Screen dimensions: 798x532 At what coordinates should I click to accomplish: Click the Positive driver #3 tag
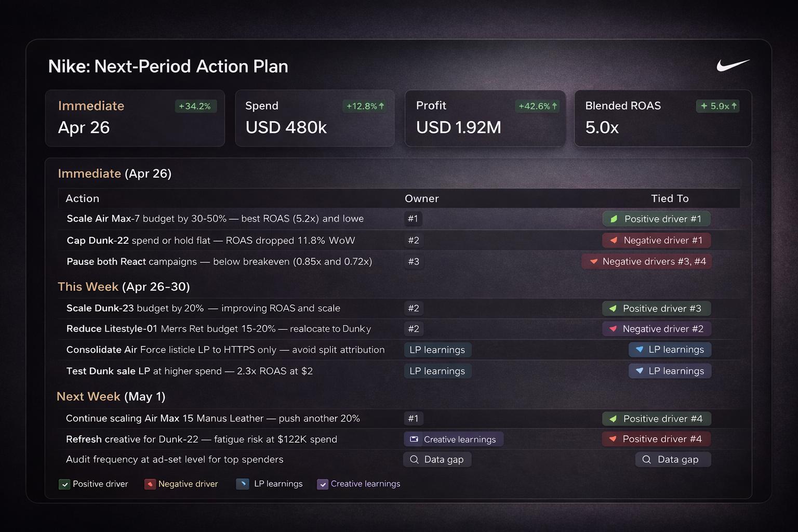tap(656, 309)
